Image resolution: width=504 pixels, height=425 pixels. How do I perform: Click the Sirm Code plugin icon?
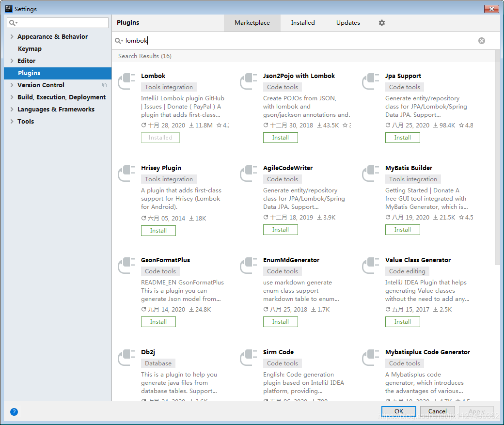pyautogui.click(x=249, y=358)
